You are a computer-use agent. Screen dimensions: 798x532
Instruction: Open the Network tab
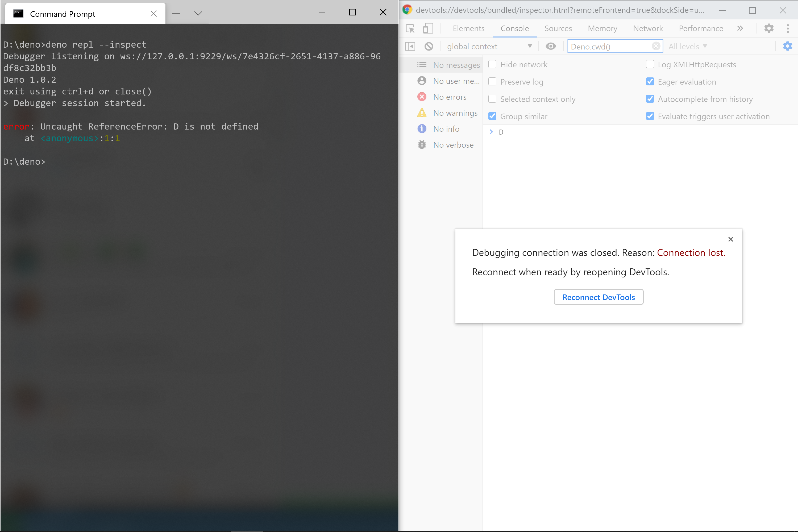647,28
